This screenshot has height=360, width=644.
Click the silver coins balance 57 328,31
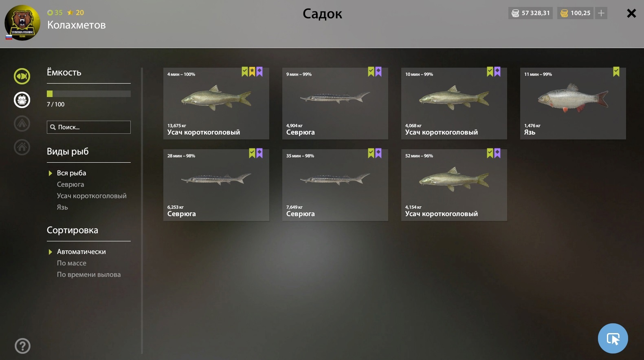(531, 13)
